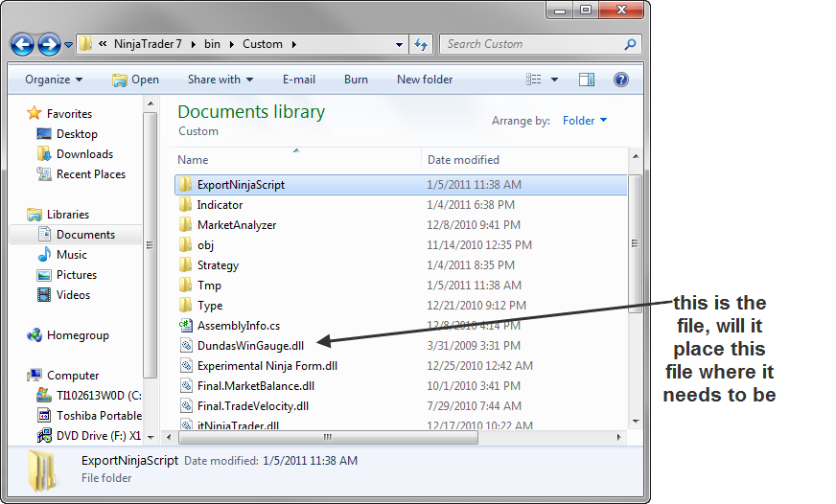The image size is (836, 504).
Task: Click the Forward navigation arrow
Action: pos(49,44)
